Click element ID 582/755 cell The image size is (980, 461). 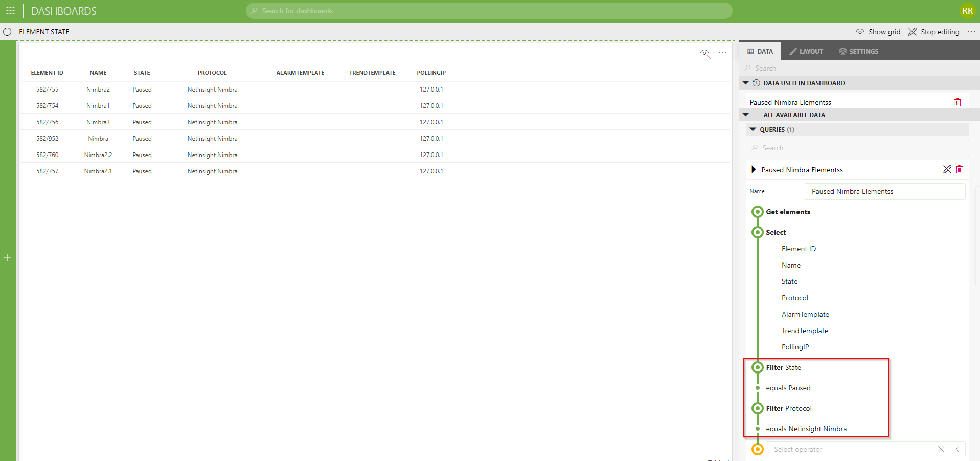[47, 89]
